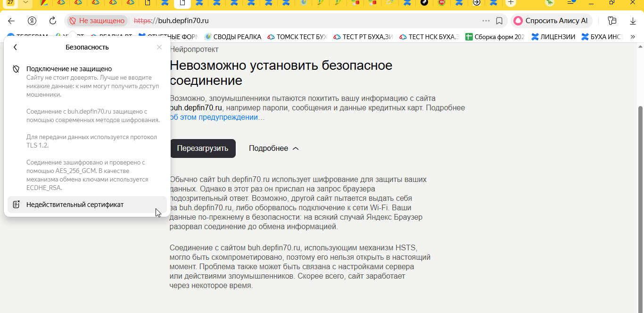Click the text mentioning protocol TLS 1.2
This screenshot has width=644, height=313.
[x=92, y=141]
